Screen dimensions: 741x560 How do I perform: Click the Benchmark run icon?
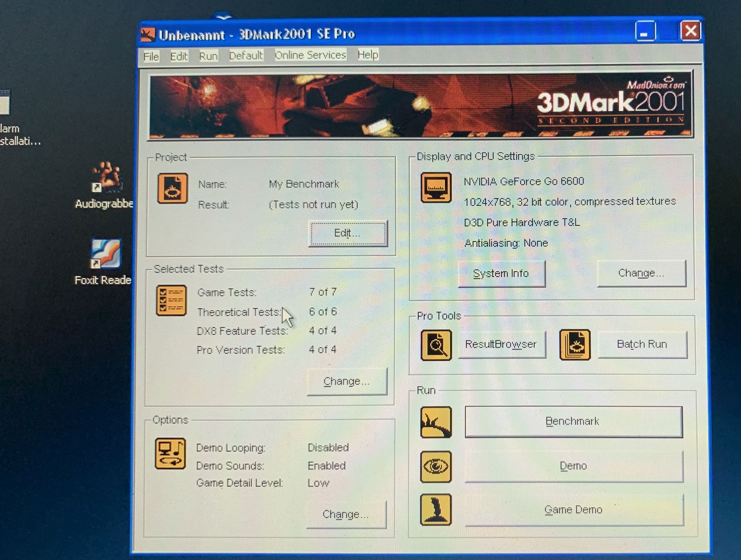click(x=436, y=422)
